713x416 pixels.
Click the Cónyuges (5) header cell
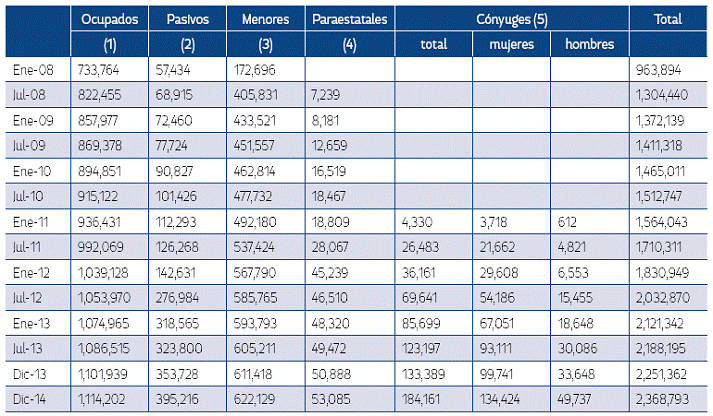click(511, 19)
